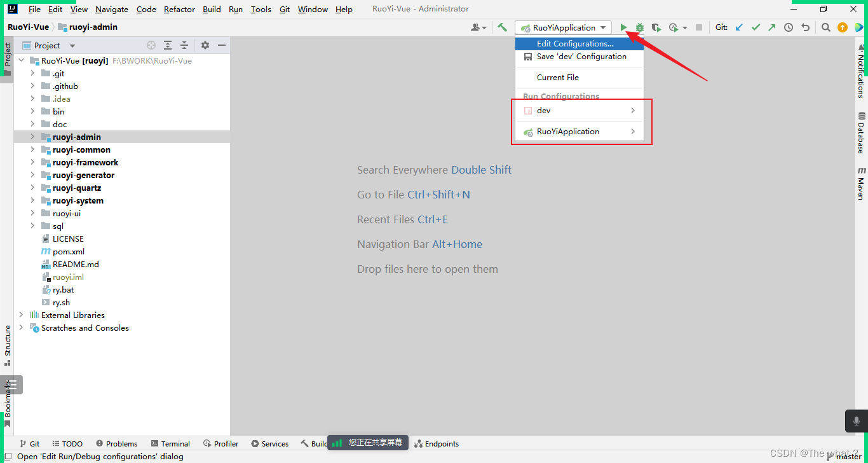Select the LICENSE file
868x463 pixels.
pyautogui.click(x=68, y=238)
